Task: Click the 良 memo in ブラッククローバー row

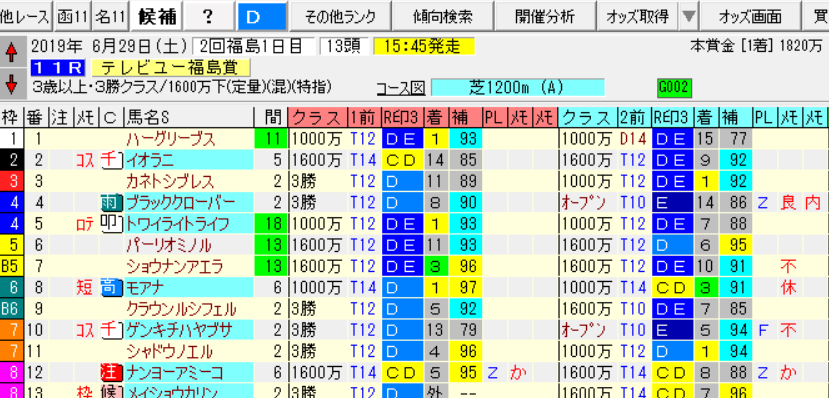Action: tap(790, 202)
